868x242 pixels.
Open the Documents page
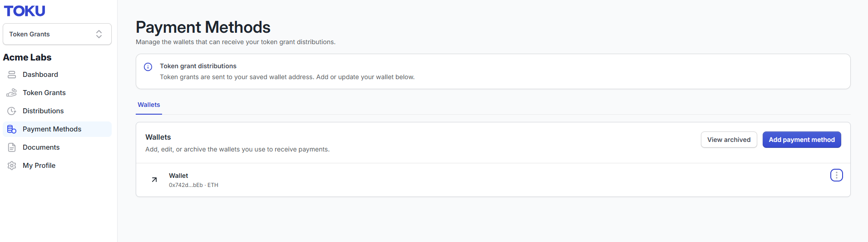click(57, 147)
